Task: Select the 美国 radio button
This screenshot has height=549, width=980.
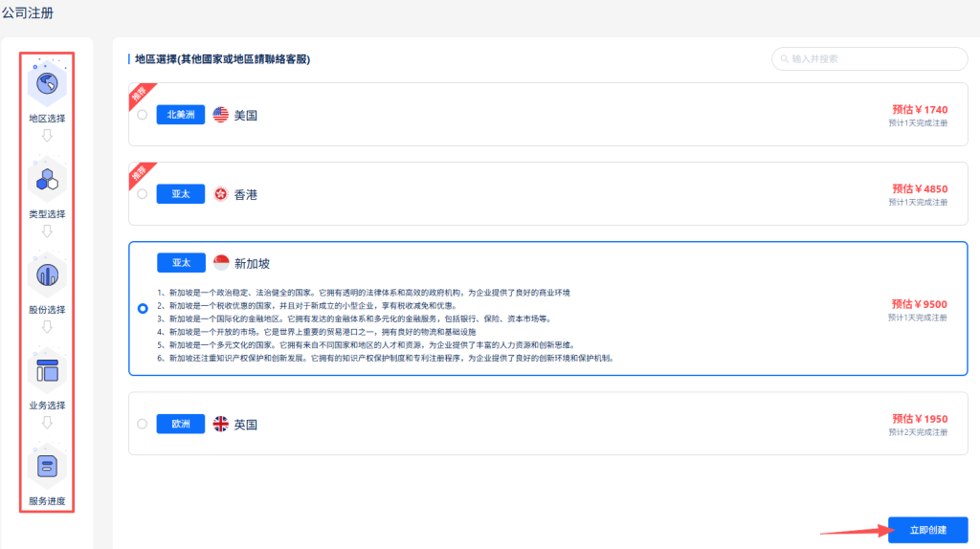Action: point(143,115)
